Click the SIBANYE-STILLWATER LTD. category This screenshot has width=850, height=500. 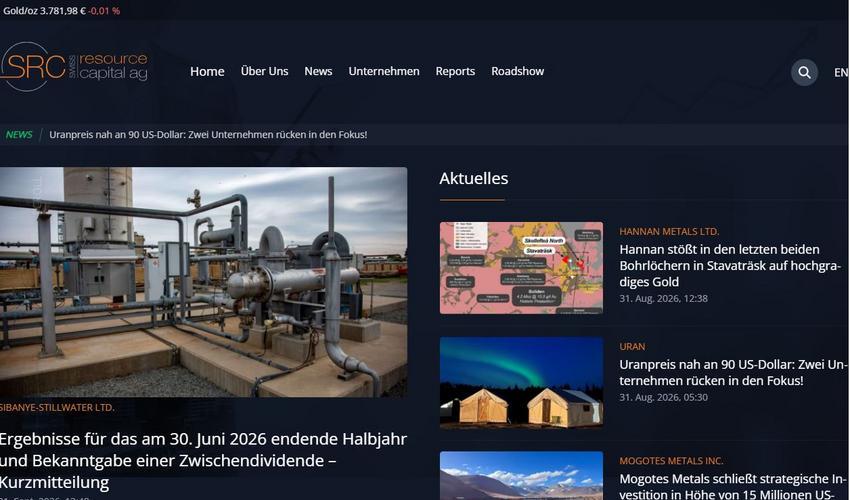pyautogui.click(x=57, y=407)
